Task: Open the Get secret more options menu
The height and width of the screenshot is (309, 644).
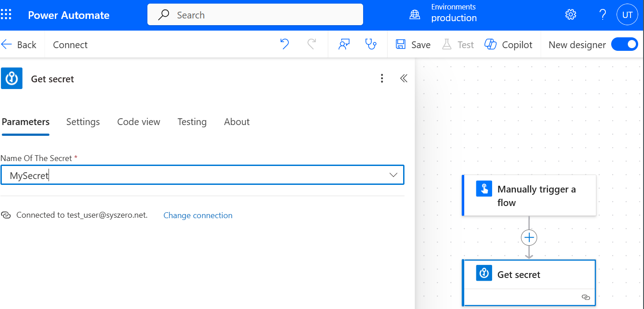Action: pos(382,79)
